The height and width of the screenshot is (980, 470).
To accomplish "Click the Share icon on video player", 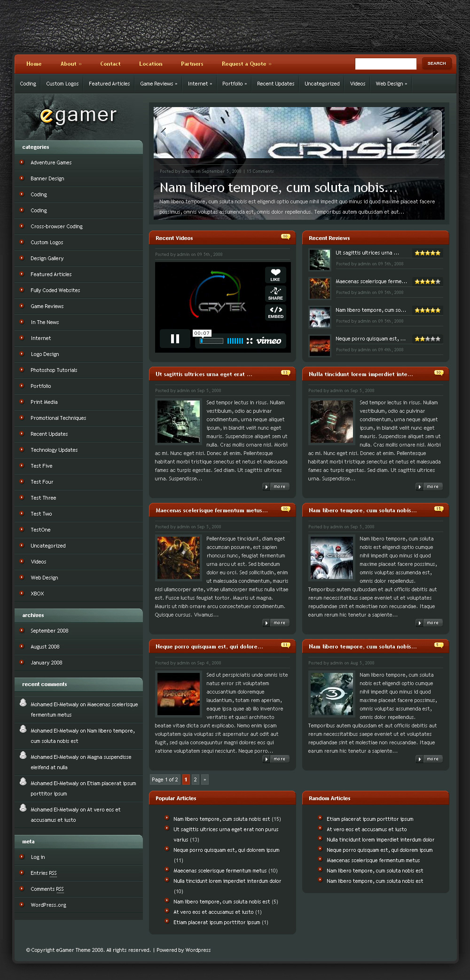I will pyautogui.click(x=275, y=293).
